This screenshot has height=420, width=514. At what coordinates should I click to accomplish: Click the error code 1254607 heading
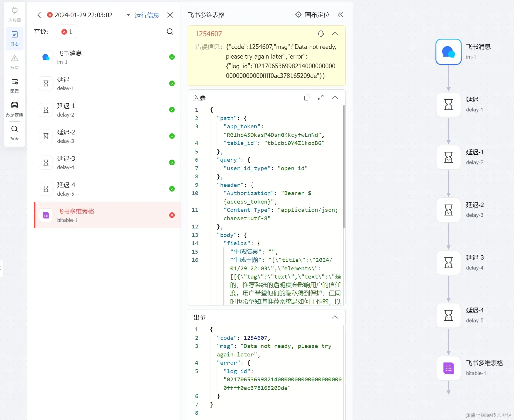(209, 34)
